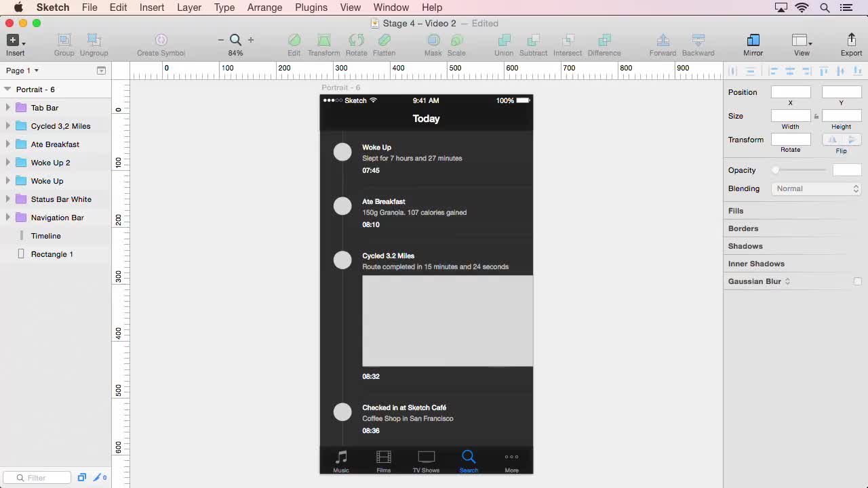Expand the Cycled 3,2 Miles group
The width and height of the screenshot is (868, 488).
pos(7,125)
